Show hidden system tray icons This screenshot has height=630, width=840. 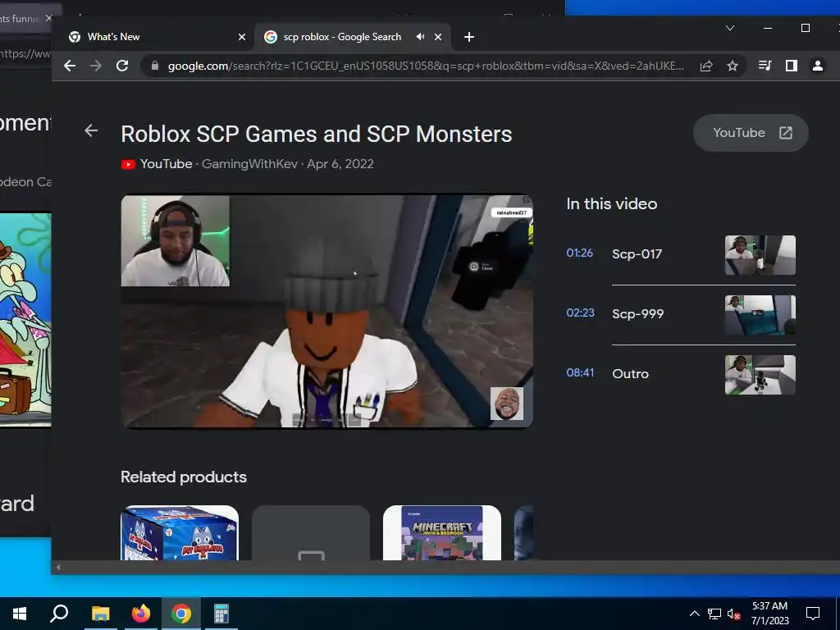(694, 614)
